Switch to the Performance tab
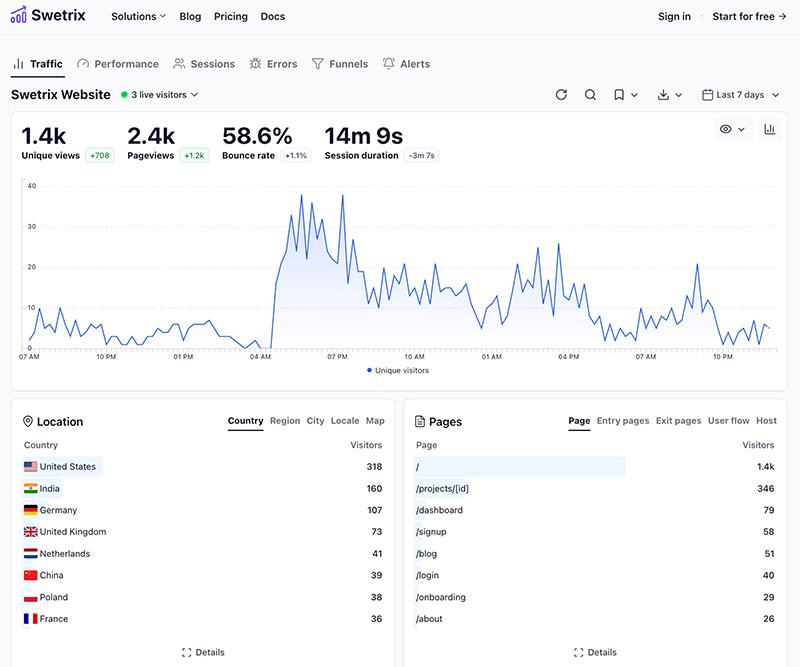This screenshot has width=800, height=667. click(117, 63)
